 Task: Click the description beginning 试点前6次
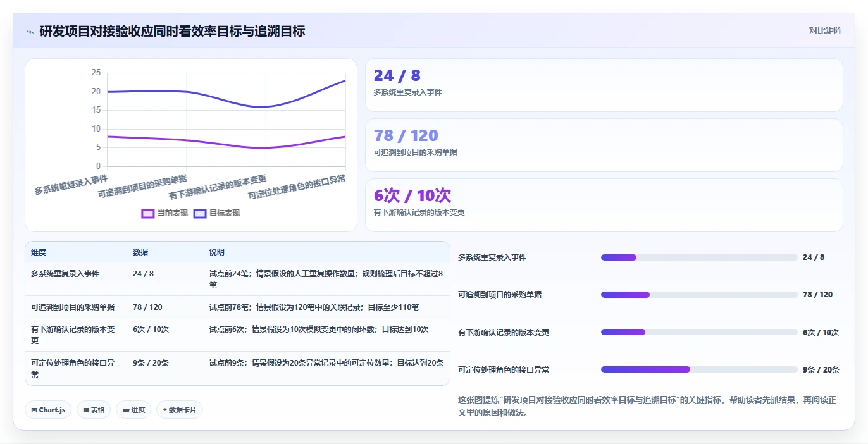tap(319, 330)
